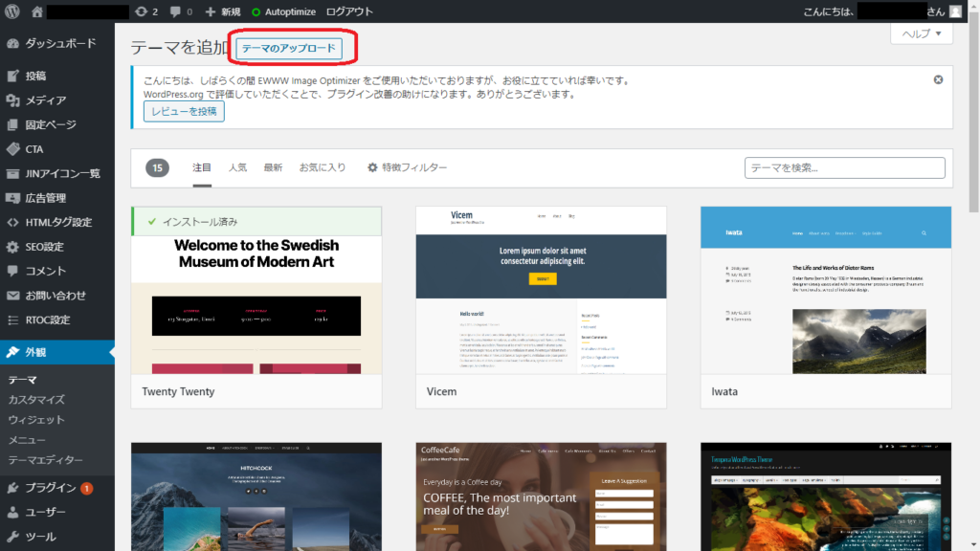
Task: Switch to the 最新 latest tab
Action: click(x=273, y=167)
